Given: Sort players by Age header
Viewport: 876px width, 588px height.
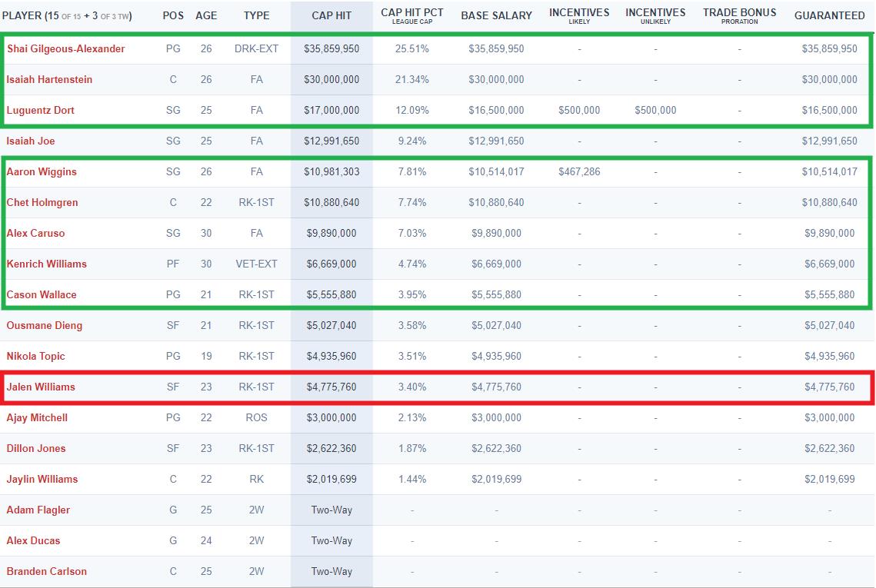Looking at the screenshot, I should click(x=206, y=15).
